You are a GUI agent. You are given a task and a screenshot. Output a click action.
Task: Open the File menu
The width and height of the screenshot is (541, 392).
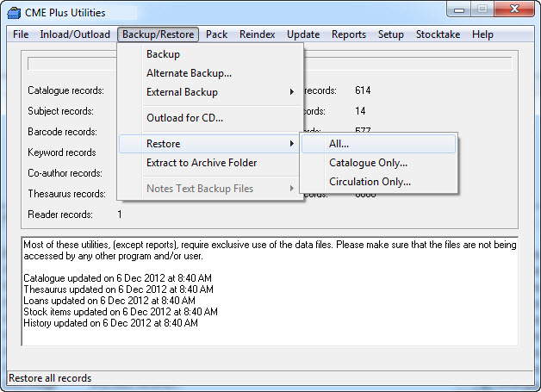tap(21, 34)
